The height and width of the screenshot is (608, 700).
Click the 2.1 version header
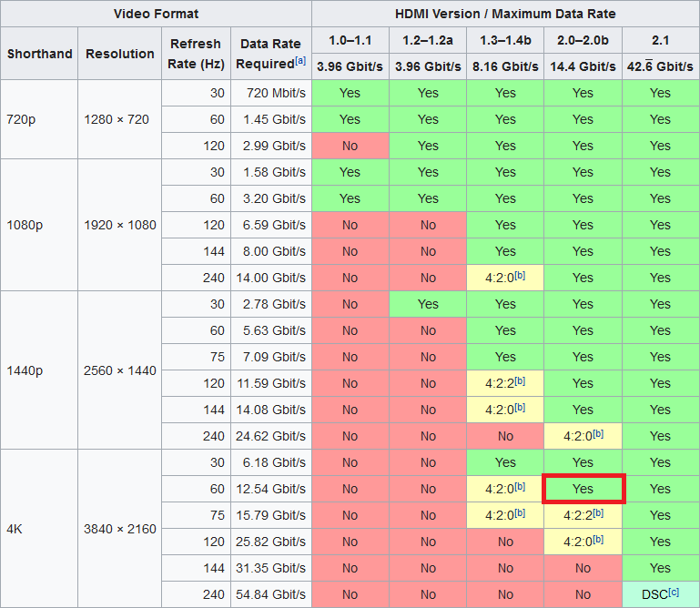[660, 41]
